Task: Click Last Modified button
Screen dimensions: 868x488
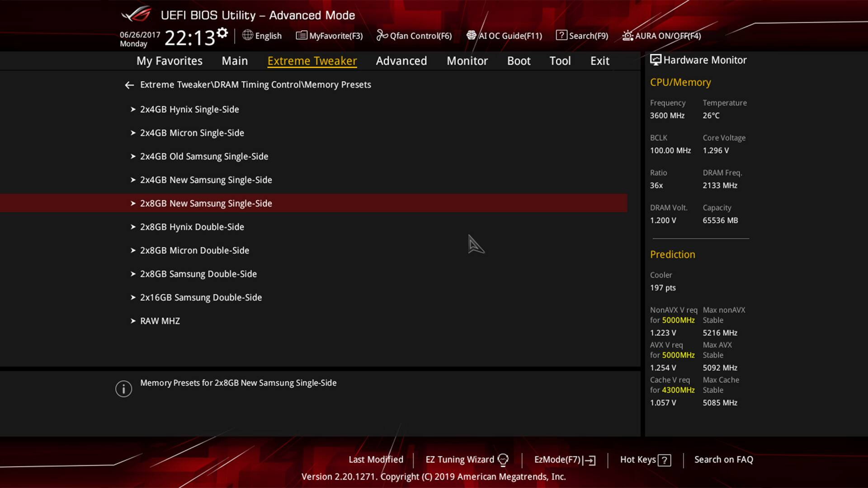Action: coord(376,460)
